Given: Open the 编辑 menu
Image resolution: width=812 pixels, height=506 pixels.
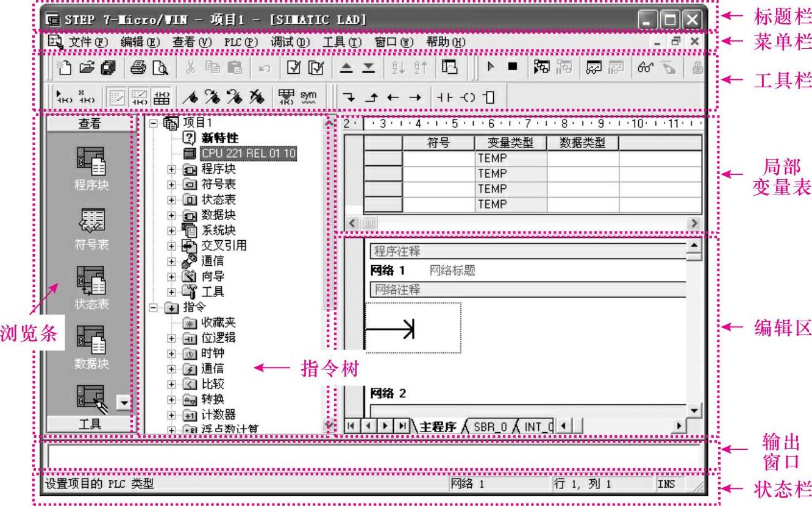Looking at the screenshot, I should [x=140, y=41].
